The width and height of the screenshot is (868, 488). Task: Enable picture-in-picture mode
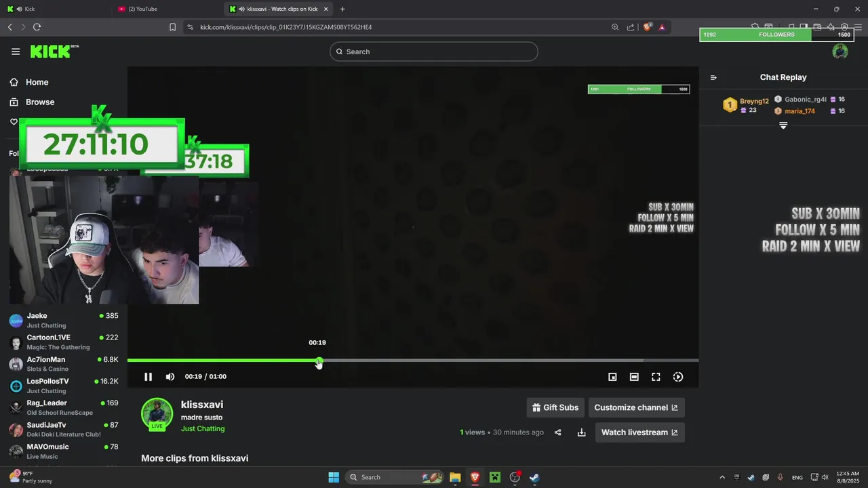click(612, 377)
